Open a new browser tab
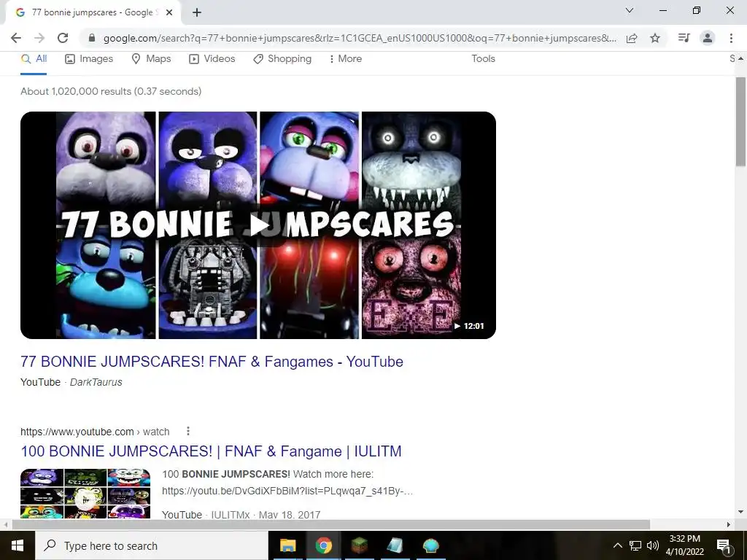The image size is (747, 560). click(x=197, y=12)
